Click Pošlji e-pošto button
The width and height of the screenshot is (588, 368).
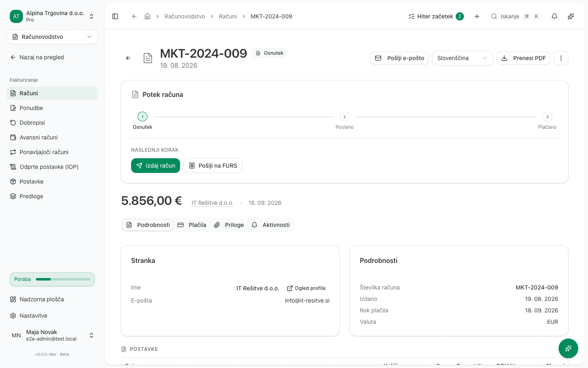pyautogui.click(x=399, y=58)
